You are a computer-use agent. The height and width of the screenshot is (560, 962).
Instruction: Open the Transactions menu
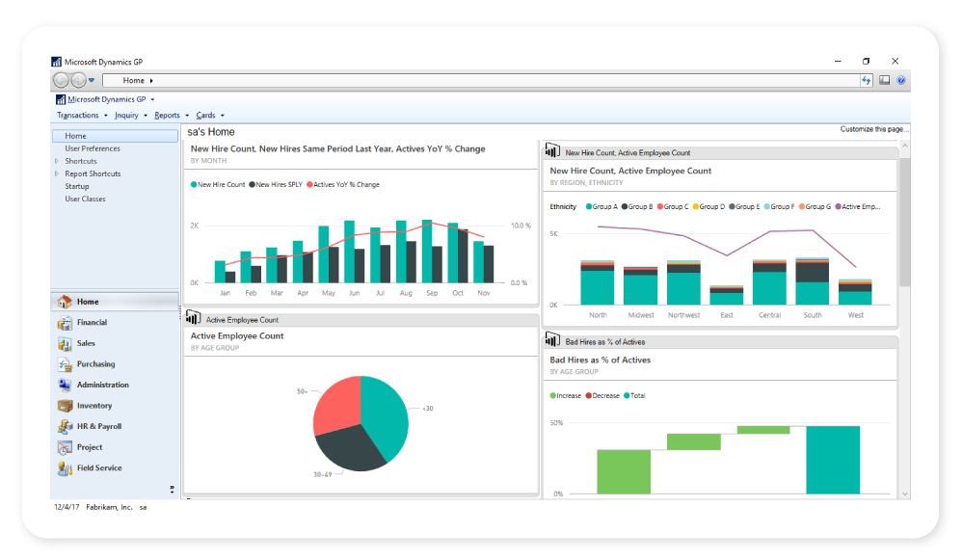[x=82, y=116]
